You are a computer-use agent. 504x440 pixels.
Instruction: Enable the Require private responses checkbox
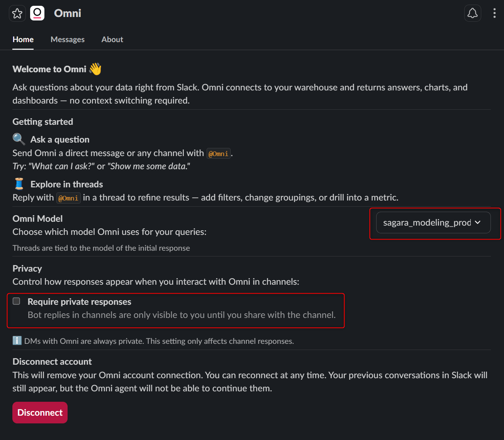tap(17, 301)
